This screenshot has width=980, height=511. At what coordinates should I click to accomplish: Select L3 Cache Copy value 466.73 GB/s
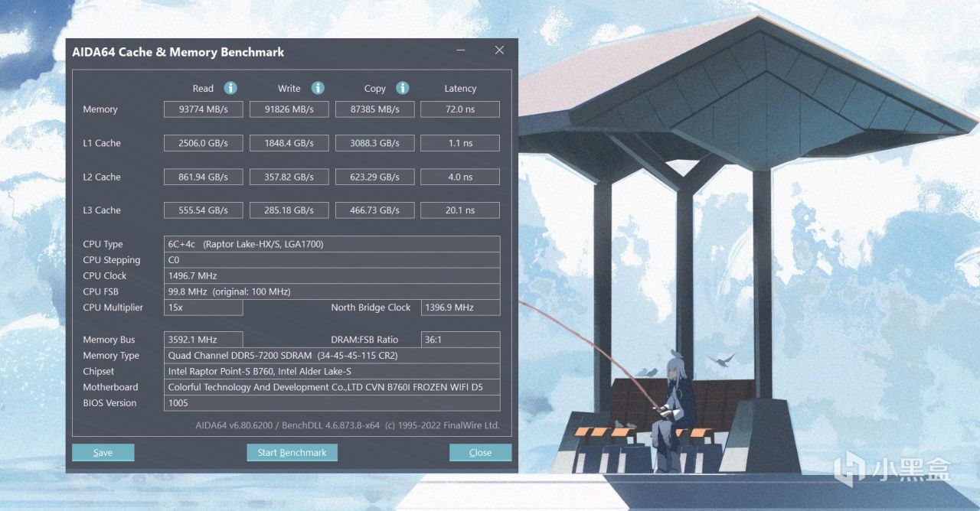pos(375,210)
